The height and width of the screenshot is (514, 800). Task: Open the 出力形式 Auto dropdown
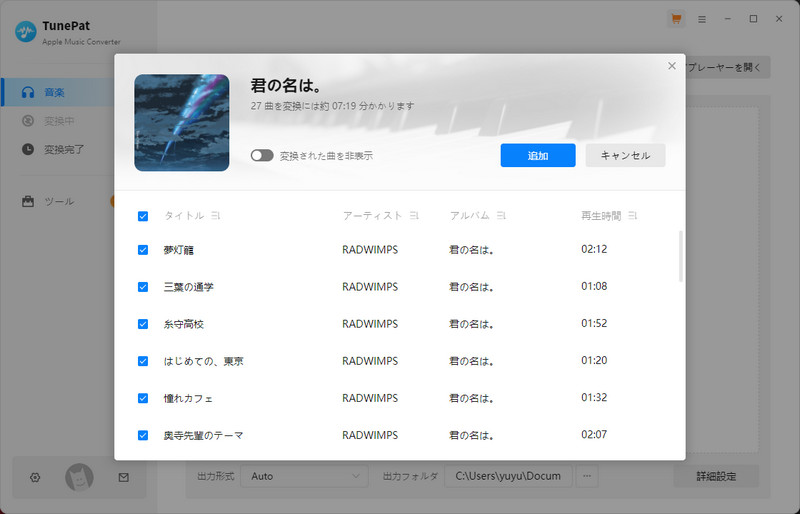(305, 476)
